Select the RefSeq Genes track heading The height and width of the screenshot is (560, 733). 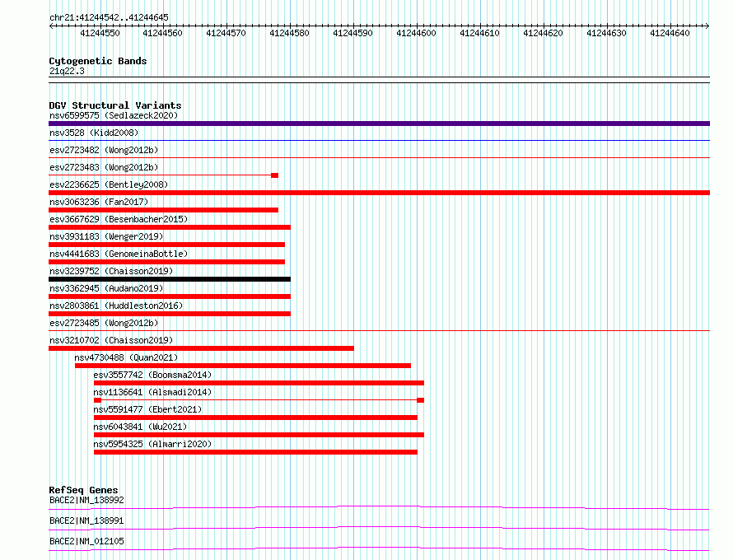tap(83, 490)
